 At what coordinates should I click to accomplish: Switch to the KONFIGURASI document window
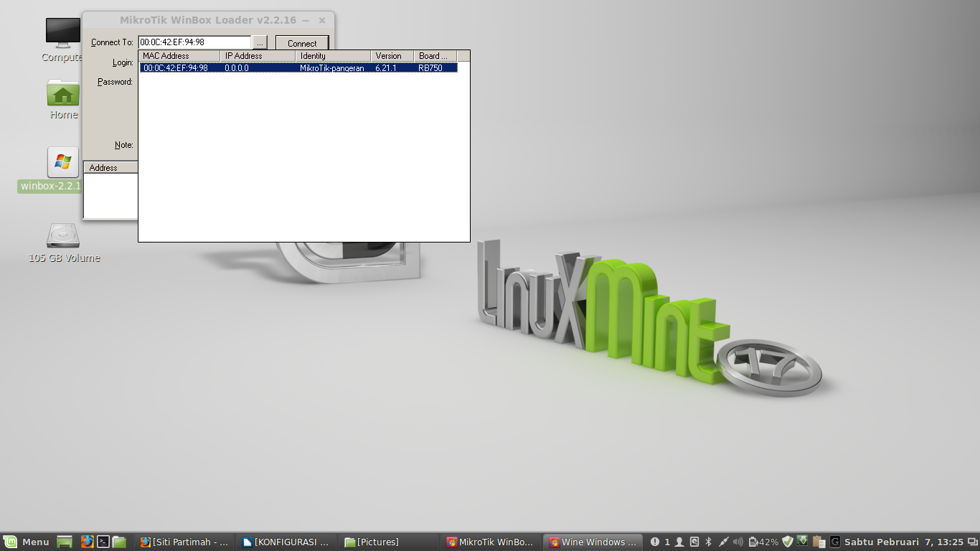pyautogui.click(x=286, y=542)
